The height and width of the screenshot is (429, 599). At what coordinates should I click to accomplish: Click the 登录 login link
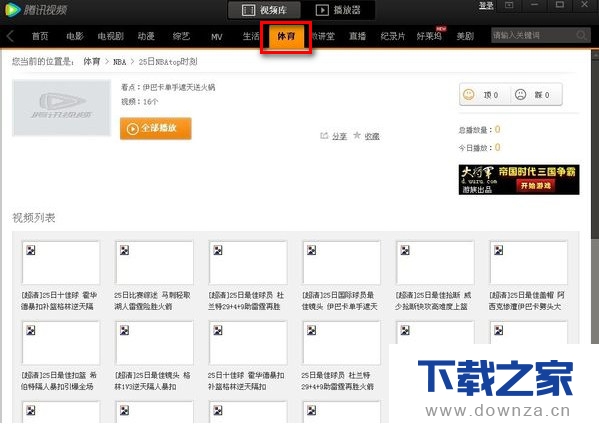click(x=486, y=6)
